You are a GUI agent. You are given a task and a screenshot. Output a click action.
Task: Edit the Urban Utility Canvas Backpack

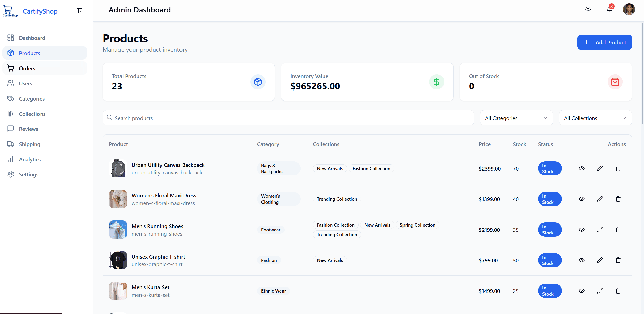pyautogui.click(x=600, y=168)
